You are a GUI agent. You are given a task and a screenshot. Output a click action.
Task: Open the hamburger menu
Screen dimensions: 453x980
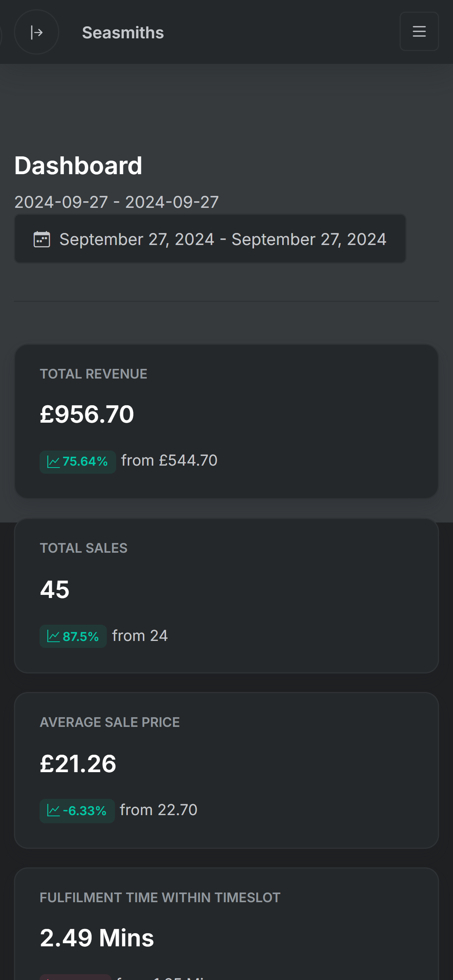coord(419,31)
